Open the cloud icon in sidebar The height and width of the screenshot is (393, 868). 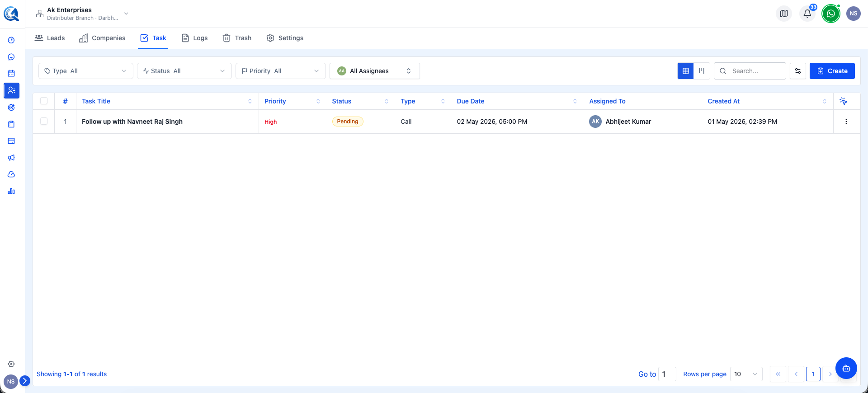tap(11, 174)
